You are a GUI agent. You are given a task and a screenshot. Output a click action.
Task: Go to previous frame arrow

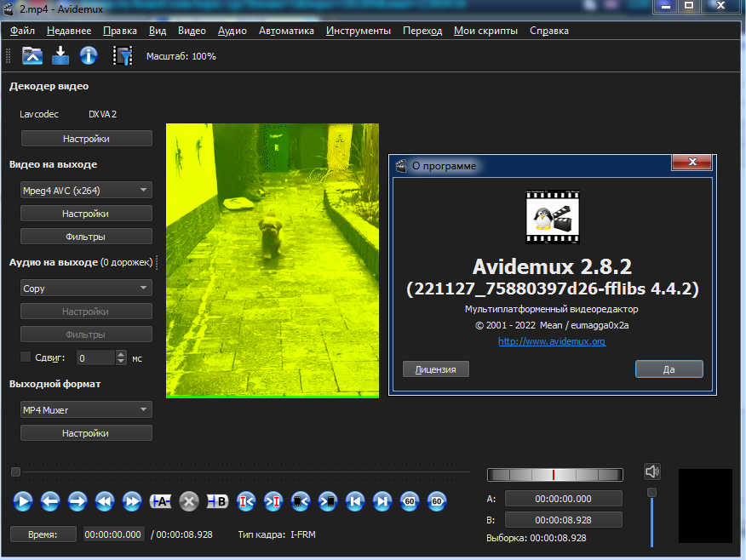pyautogui.click(x=50, y=501)
